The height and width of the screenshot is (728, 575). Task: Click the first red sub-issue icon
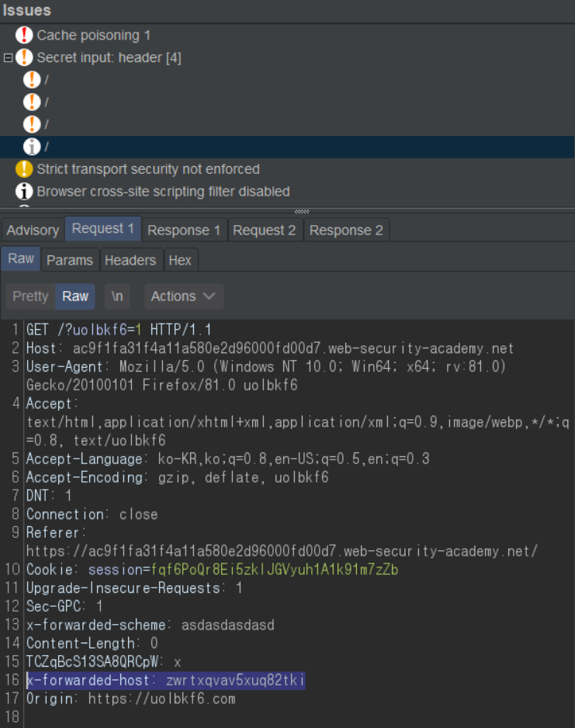pos(32,79)
